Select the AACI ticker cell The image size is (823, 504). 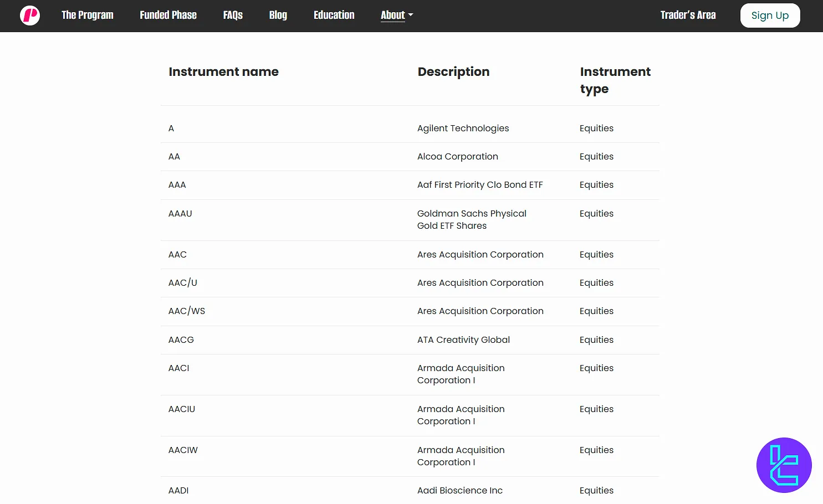click(178, 368)
